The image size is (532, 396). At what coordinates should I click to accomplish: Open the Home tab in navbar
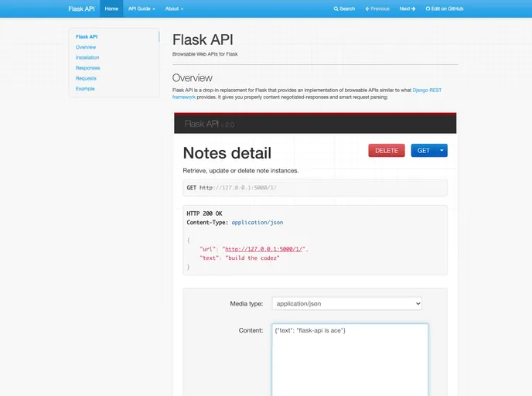[111, 9]
